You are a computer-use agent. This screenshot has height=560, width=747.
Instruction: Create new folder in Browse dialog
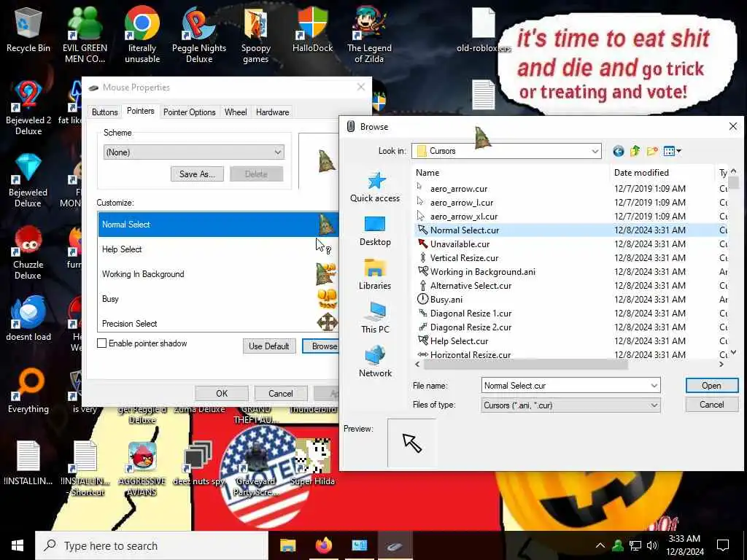(x=652, y=152)
